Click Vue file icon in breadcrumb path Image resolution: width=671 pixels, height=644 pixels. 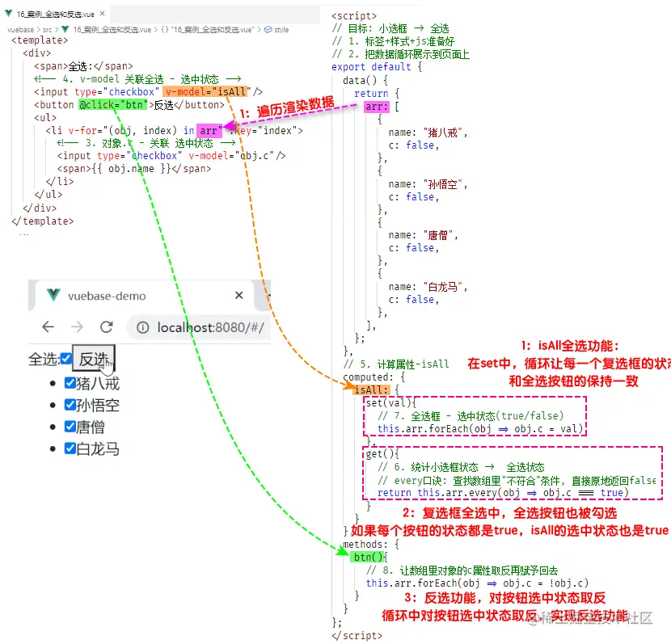pyautogui.click(x=65, y=30)
